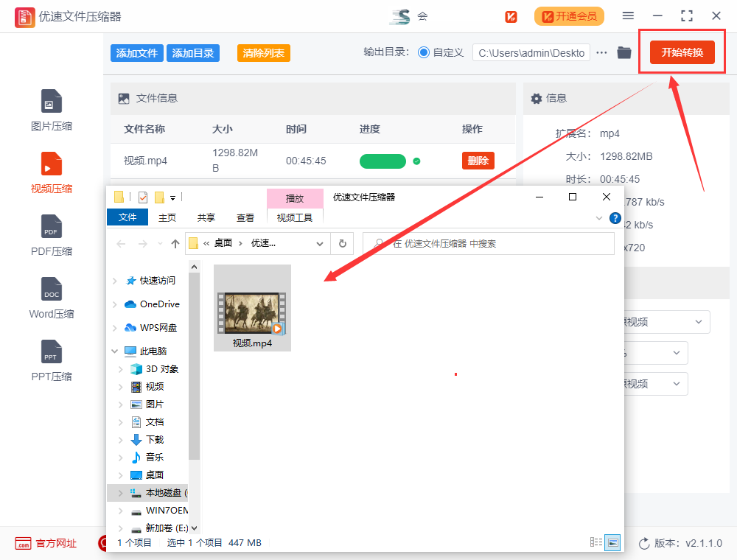This screenshot has width=737, height=560.
Task: Open the PPT压缩 tool
Action: click(x=52, y=360)
